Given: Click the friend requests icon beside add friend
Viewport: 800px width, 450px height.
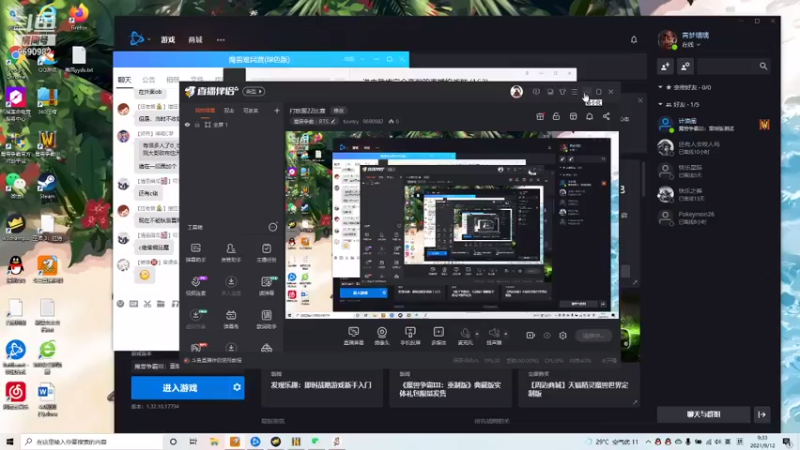Looking at the screenshot, I should click(x=685, y=66).
